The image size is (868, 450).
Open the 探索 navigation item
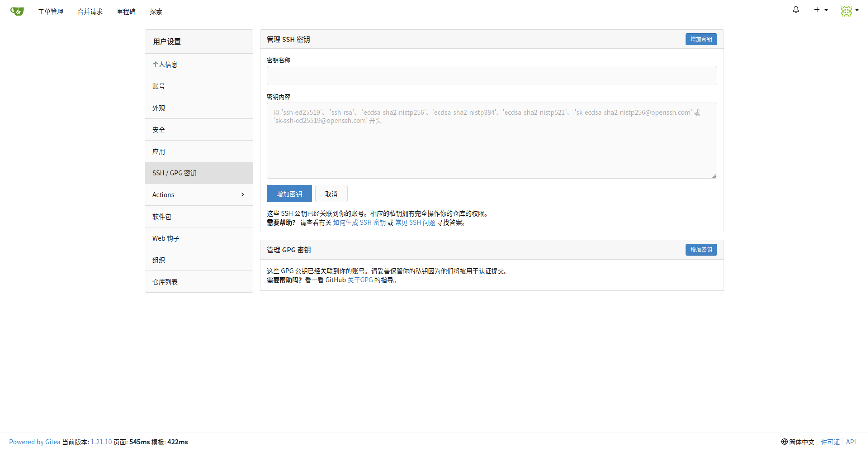(x=156, y=12)
